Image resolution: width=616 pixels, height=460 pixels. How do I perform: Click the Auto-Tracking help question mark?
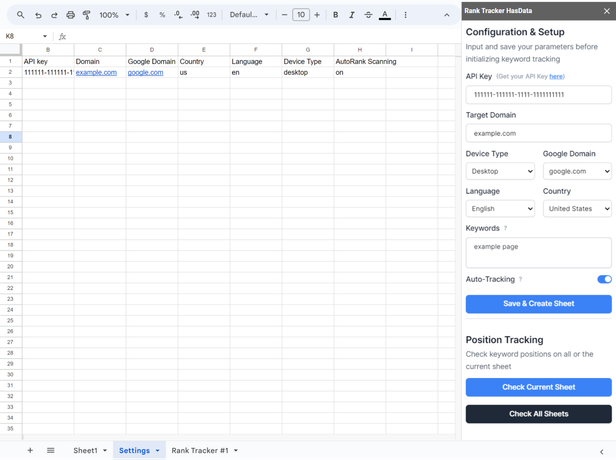coord(521,279)
